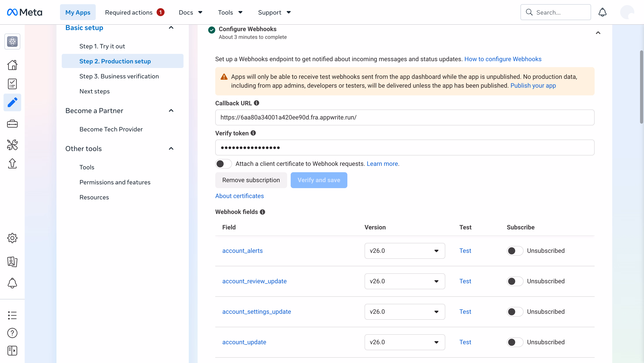Click the Verify token input field
Screen dimensions: 644x363
(x=405, y=147)
